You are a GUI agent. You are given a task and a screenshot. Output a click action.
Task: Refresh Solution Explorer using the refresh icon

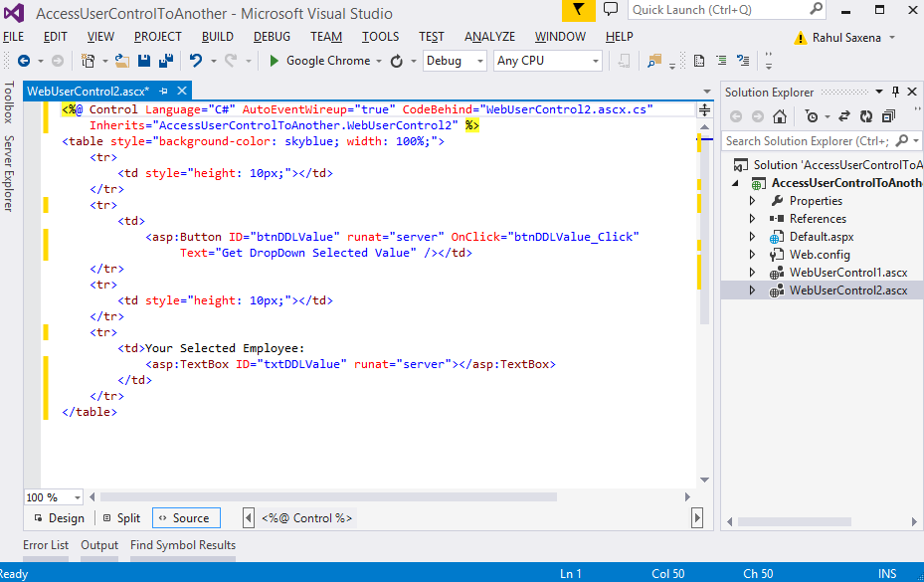pos(866,116)
